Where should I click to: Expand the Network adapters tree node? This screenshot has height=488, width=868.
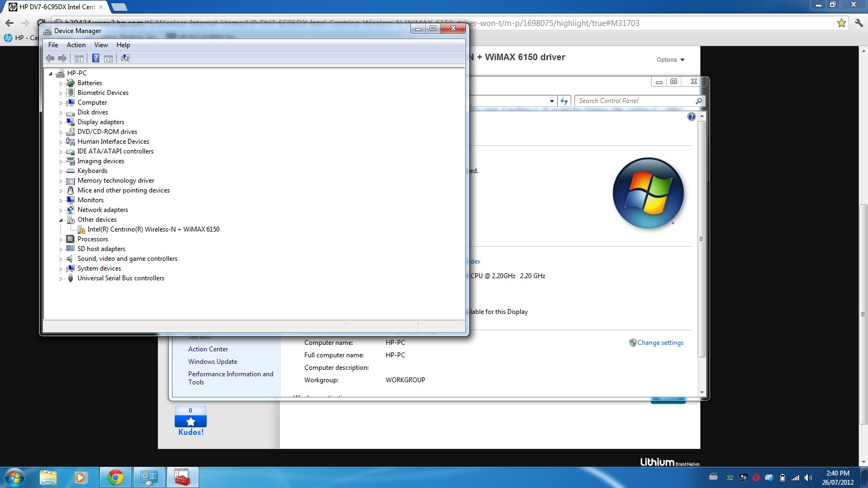pyautogui.click(x=61, y=210)
